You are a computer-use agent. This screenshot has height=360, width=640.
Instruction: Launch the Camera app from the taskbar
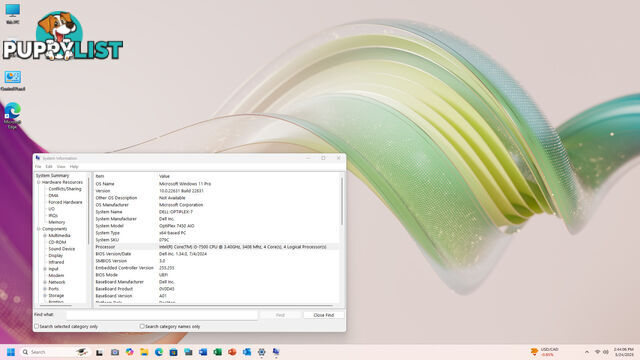click(x=115, y=352)
